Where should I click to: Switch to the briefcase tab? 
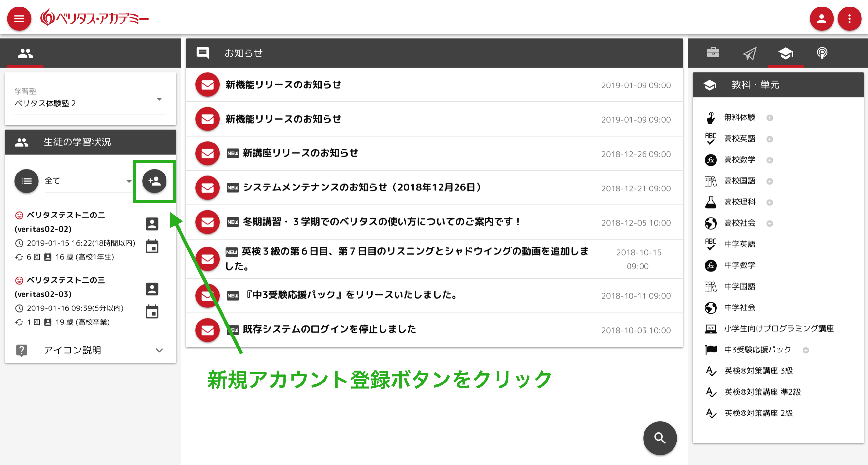pos(713,52)
